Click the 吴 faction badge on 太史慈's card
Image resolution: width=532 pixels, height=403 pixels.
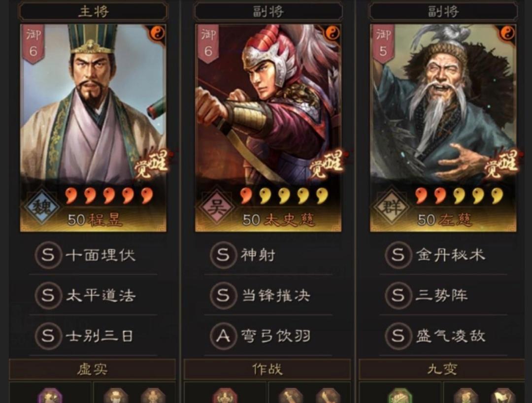coord(217,207)
